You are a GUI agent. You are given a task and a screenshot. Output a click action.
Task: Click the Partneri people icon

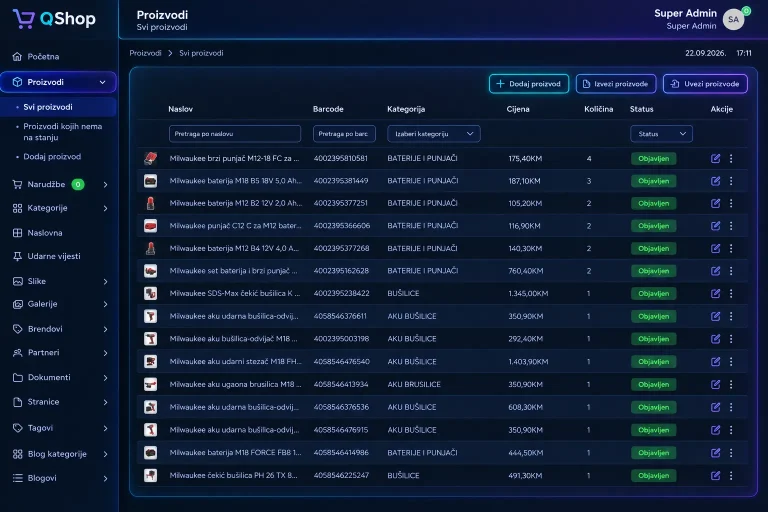18,353
